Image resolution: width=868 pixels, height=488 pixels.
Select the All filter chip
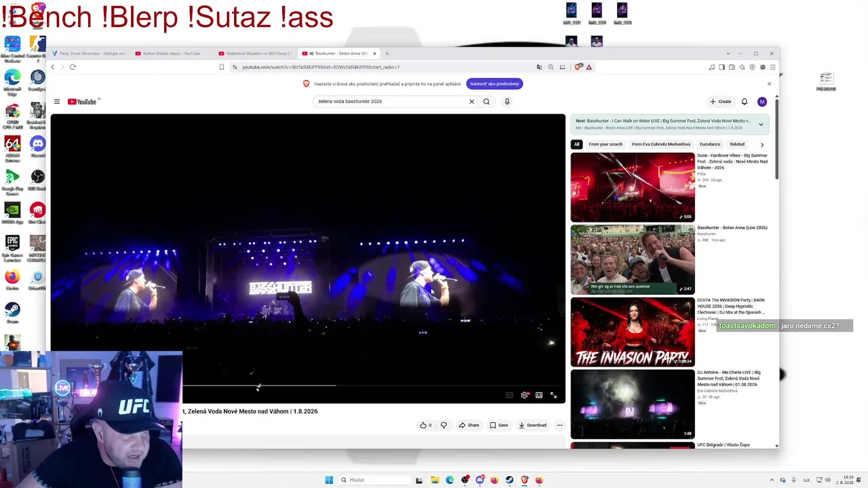click(x=576, y=144)
